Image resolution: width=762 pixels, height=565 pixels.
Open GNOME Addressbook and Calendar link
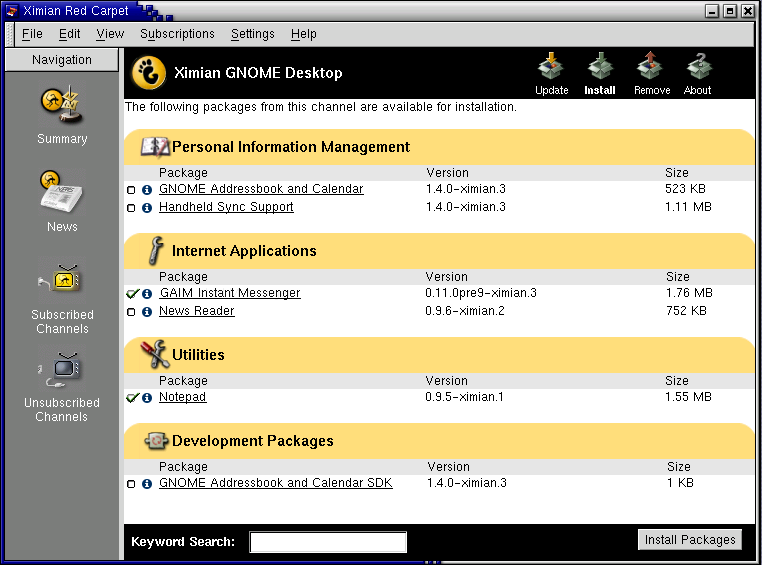(x=261, y=189)
